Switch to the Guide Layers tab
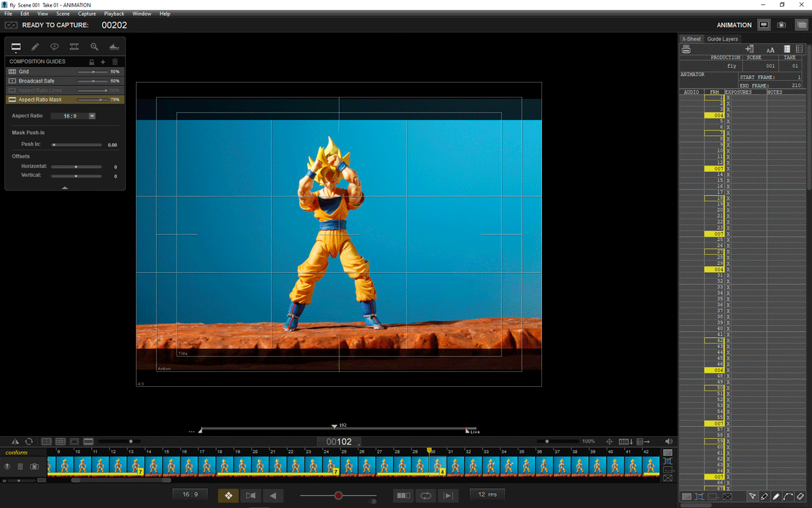This screenshot has width=812, height=508. tap(723, 39)
